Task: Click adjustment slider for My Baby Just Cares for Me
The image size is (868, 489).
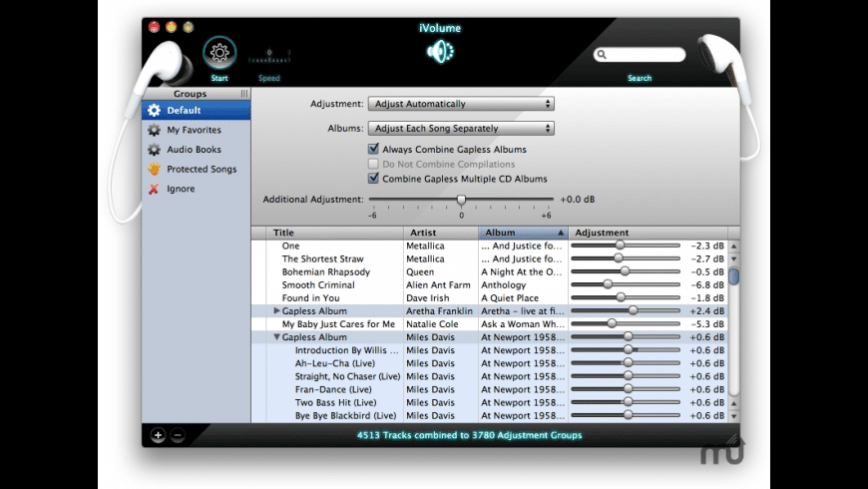Action: pos(625,324)
